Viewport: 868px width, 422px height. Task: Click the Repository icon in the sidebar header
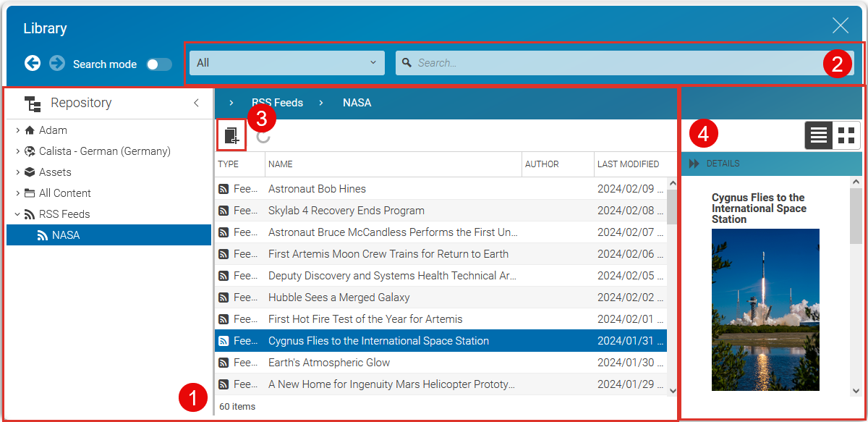(x=33, y=103)
